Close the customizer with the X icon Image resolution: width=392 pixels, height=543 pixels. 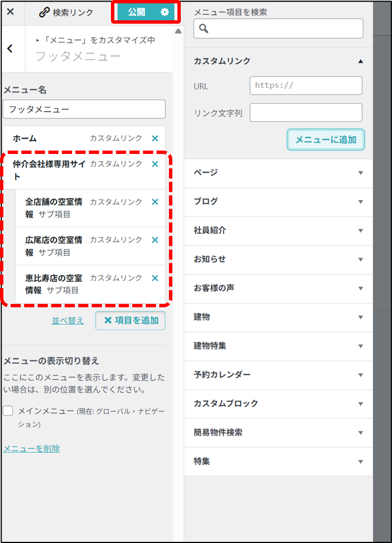pos(10,12)
